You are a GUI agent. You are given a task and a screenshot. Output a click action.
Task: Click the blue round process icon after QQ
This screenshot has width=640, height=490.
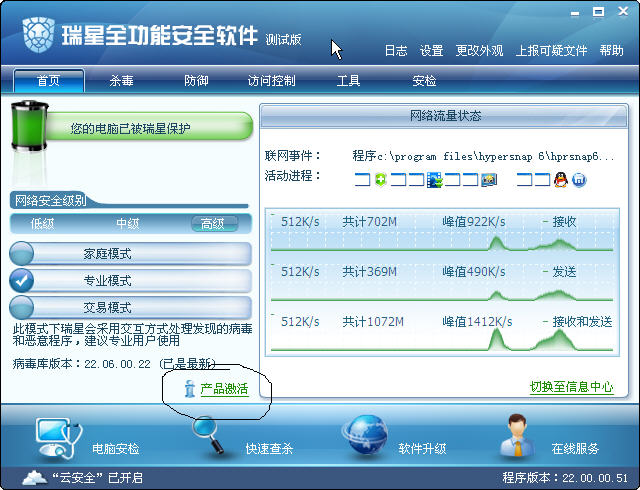pos(579,180)
